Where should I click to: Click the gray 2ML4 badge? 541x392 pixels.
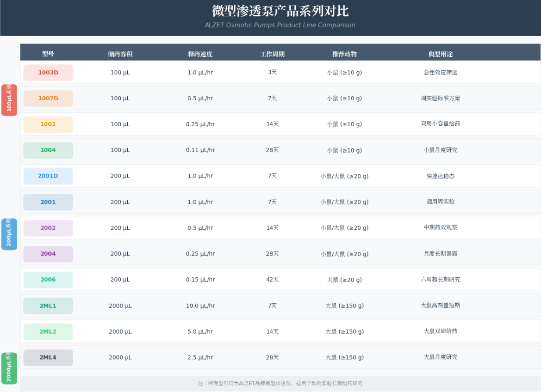(48, 357)
